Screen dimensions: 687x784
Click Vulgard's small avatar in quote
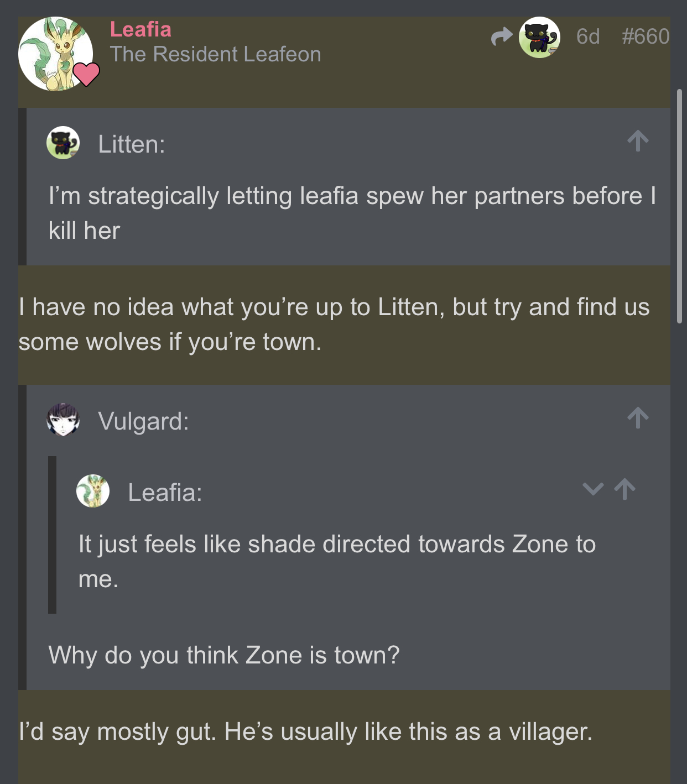[63, 420]
